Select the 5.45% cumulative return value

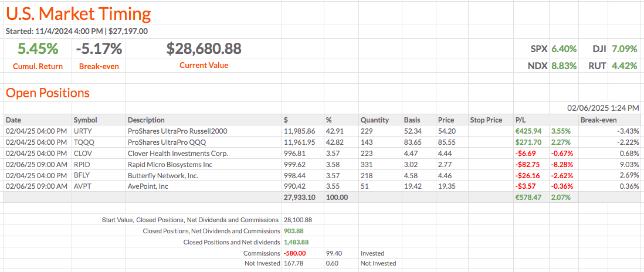pos(38,49)
